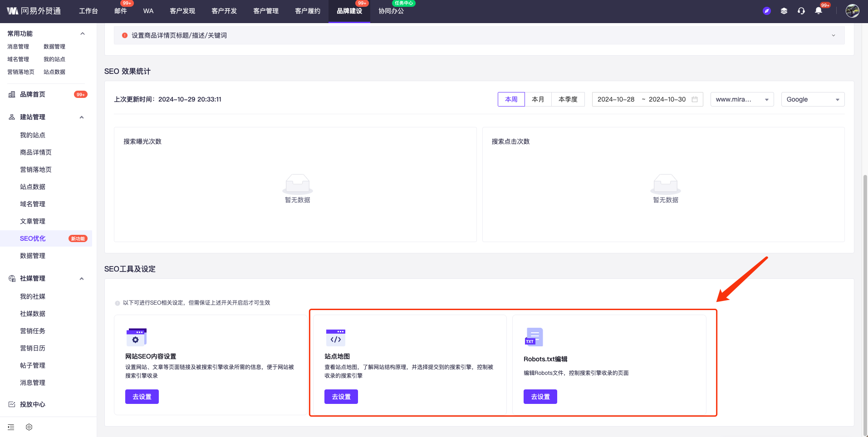Click the calendar icon in date range picker
The height and width of the screenshot is (437, 868).
tap(695, 99)
